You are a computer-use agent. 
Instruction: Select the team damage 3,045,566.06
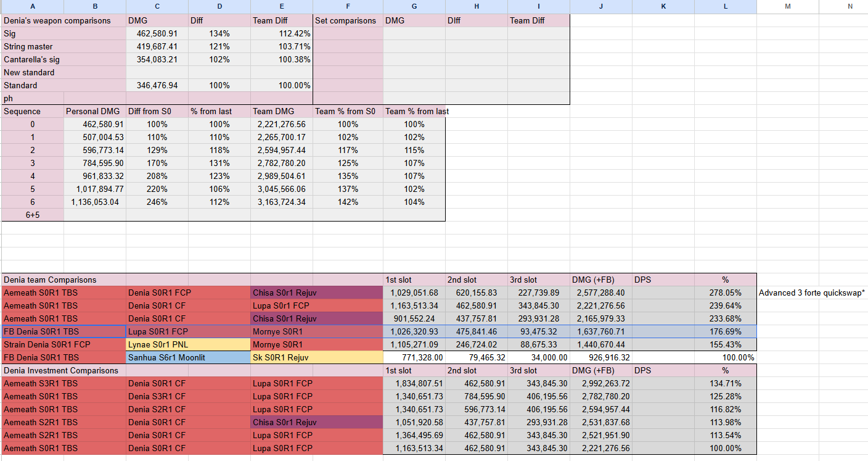(282, 189)
